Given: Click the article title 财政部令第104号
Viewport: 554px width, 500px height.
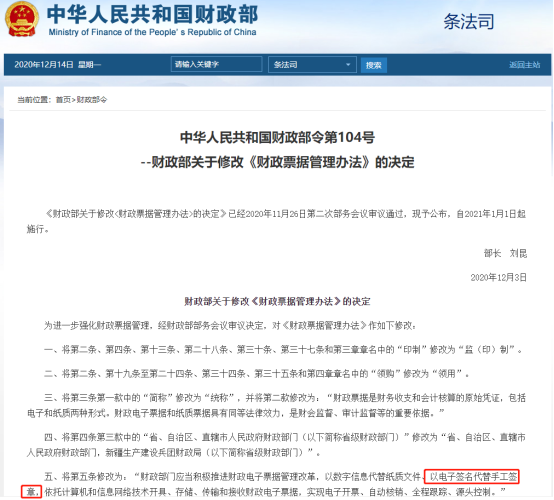Looking at the screenshot, I should pyautogui.click(x=277, y=137).
